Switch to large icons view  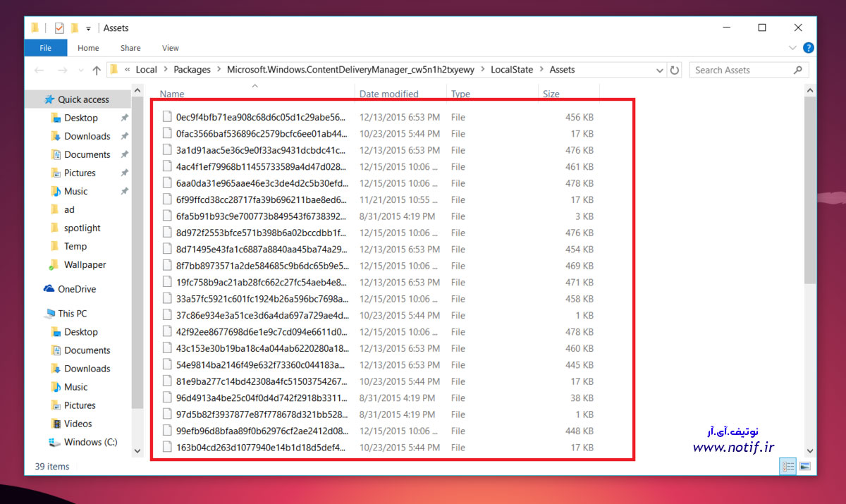tap(805, 467)
